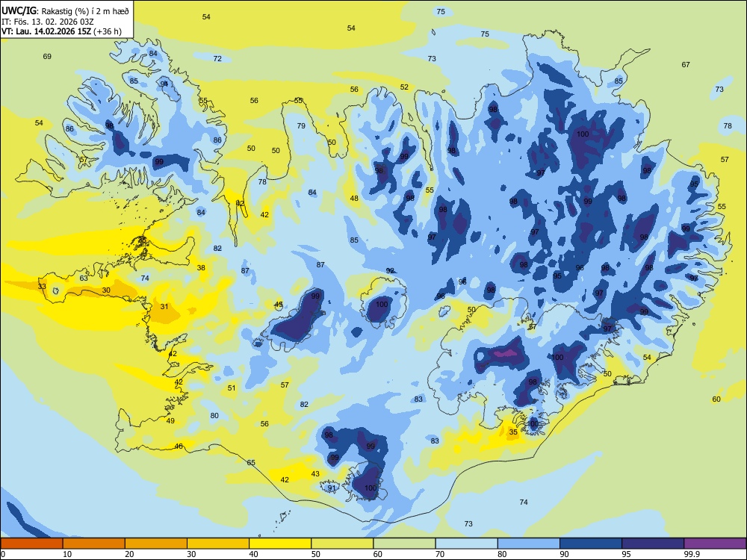The height and width of the screenshot is (560, 747).
Task: Click the medium blue 80–90 legend swatch
Action: click(x=529, y=544)
